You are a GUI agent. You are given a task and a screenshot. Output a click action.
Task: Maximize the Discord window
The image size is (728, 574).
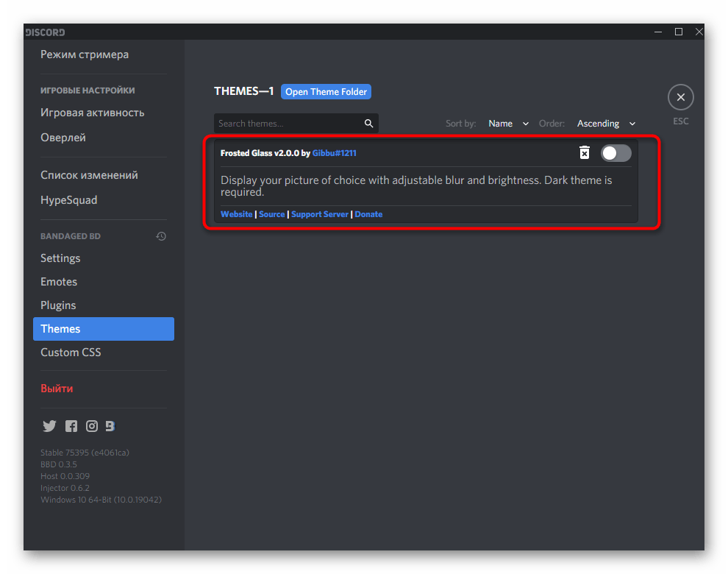[678, 32]
